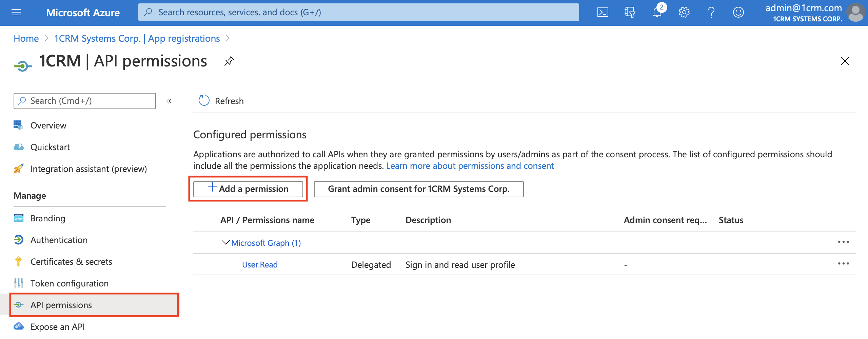Click the plus icon on Add a permission
The width and height of the screenshot is (868, 339).
point(212,187)
